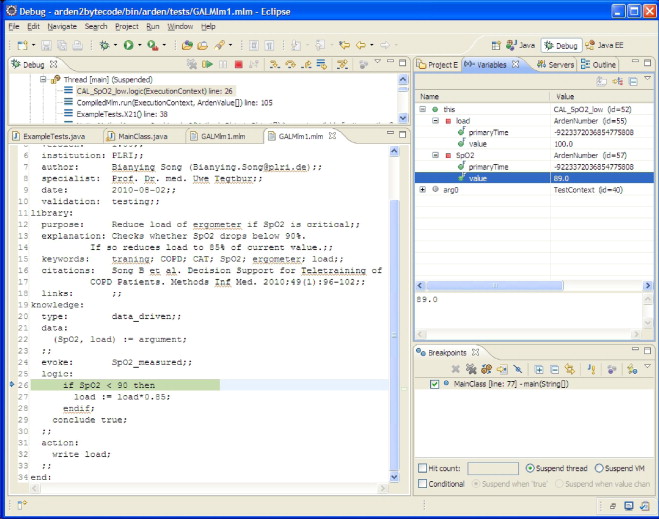Image resolution: width=659 pixels, height=519 pixels.
Task: Click the red Terminate button
Action: [x=238, y=64]
